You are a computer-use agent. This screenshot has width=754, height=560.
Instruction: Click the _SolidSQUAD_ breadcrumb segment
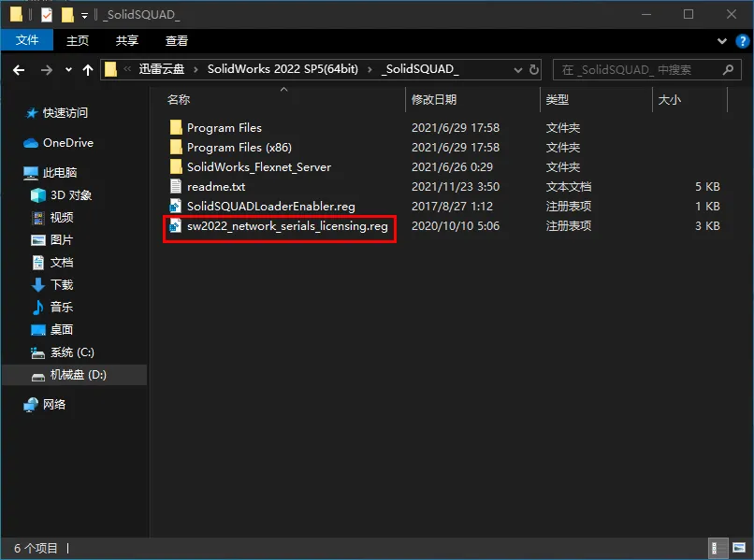pyautogui.click(x=420, y=69)
